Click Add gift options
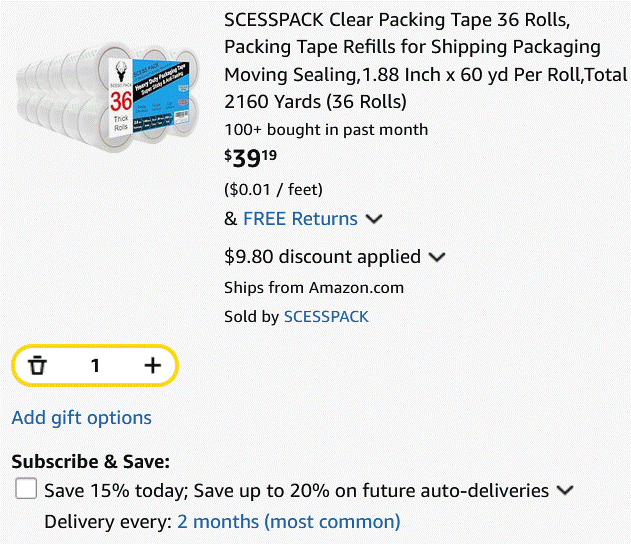631x544 pixels. [x=82, y=418]
